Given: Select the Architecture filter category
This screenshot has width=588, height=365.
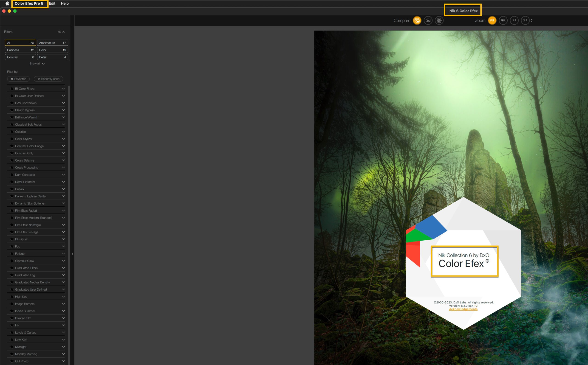Looking at the screenshot, I should 52,43.
